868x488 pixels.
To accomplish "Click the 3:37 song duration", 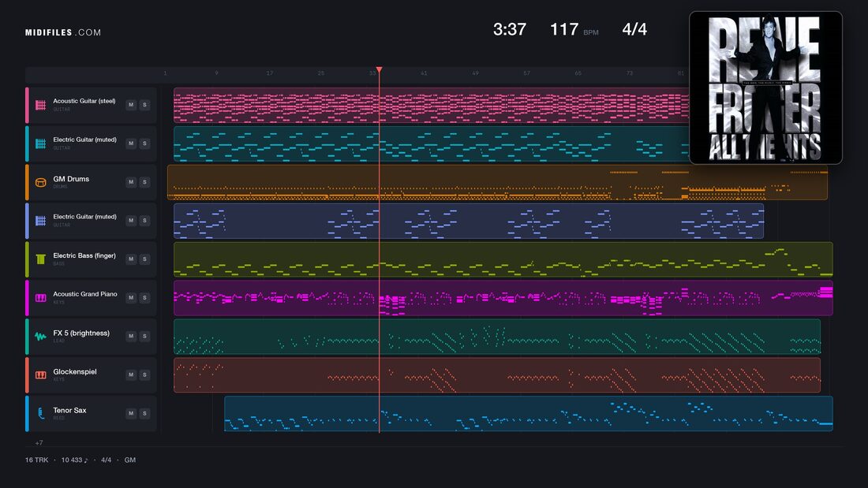I will [x=510, y=29].
